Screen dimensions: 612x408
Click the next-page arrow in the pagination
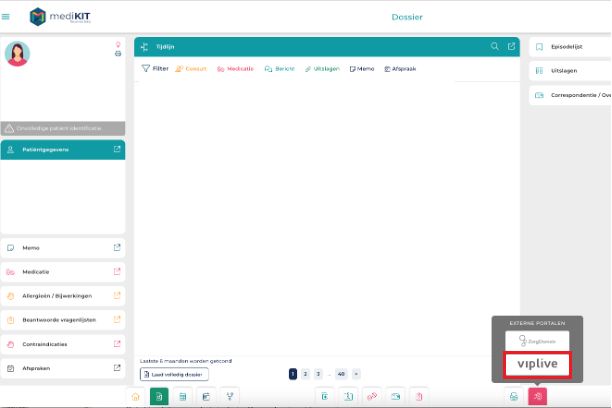(x=356, y=374)
